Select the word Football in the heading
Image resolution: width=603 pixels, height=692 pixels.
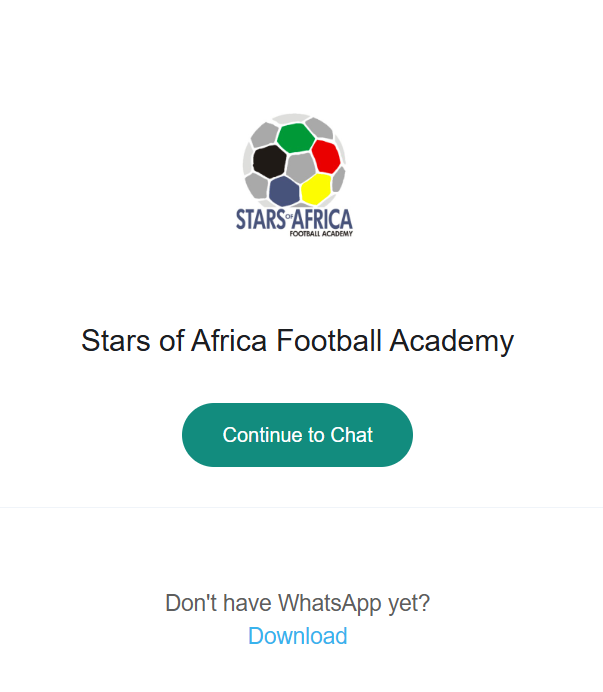[x=328, y=341]
